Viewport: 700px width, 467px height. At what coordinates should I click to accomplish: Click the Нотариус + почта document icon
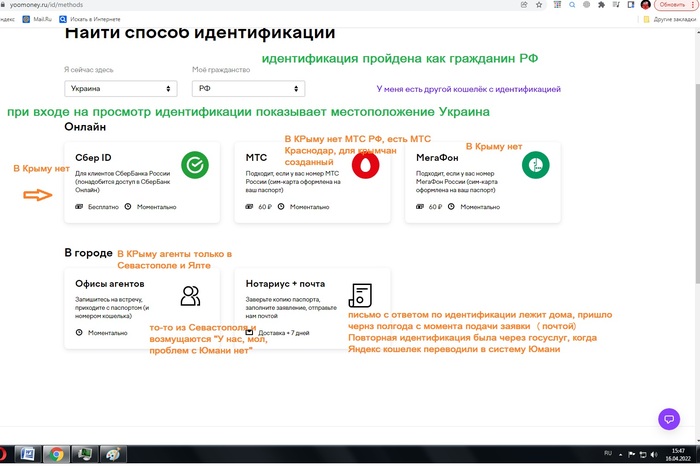[361, 295]
